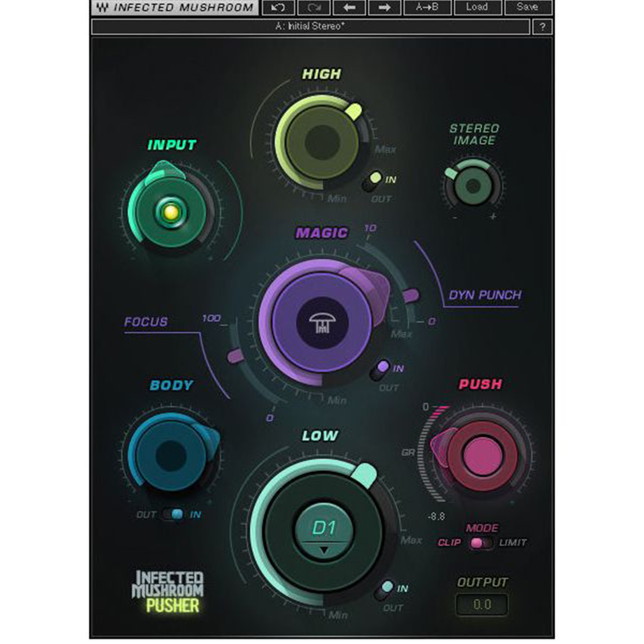Image resolution: width=644 pixels, height=644 pixels.
Task: Click the Infected Mushroom Pusher logo
Action: pyautogui.click(x=168, y=592)
